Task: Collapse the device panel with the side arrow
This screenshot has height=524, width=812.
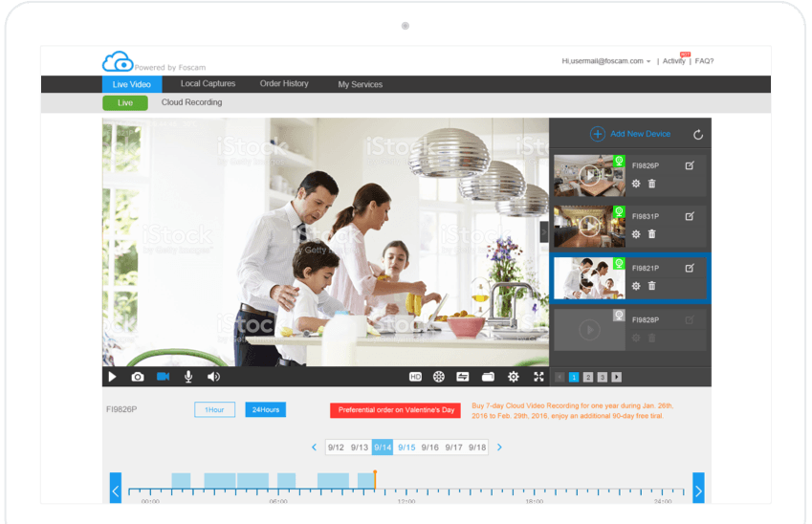Action: pos(544,231)
